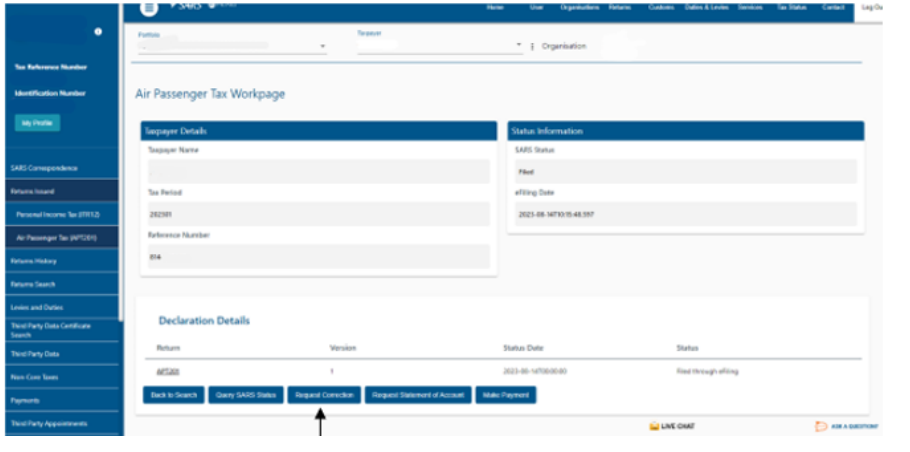910x452 pixels.
Task: Click the three-dot options icon beside Organisation
Action: pos(532,47)
